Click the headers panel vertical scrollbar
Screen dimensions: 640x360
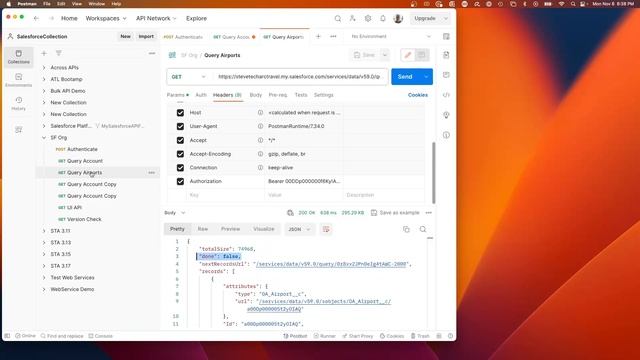click(433, 173)
